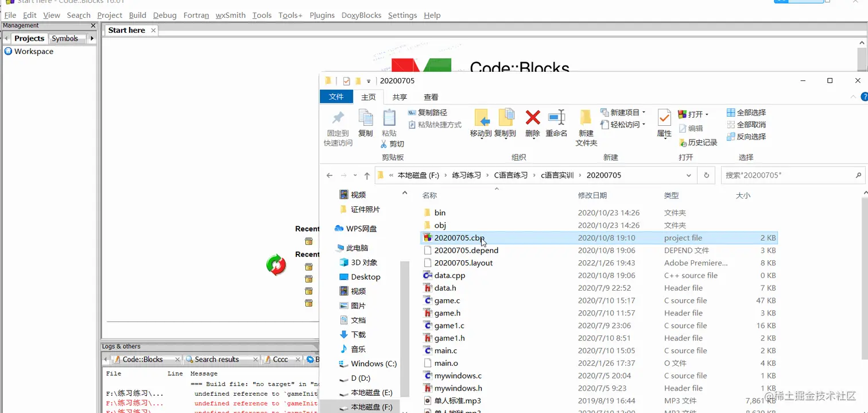
Task: Close the Start here editor tab
Action: point(153,30)
